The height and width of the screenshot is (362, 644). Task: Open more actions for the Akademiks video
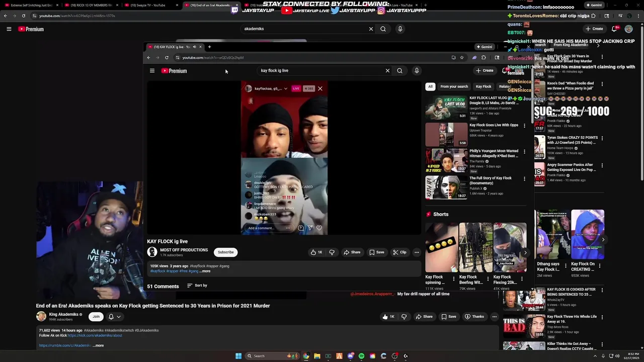[x=495, y=317]
